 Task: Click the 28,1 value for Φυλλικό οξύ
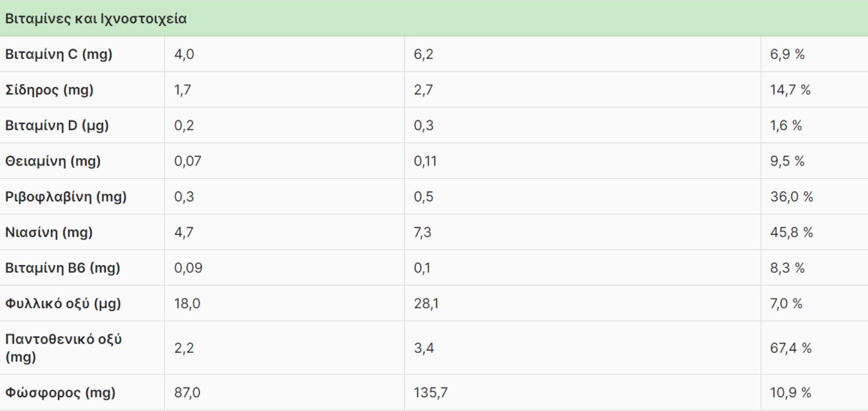[426, 303]
